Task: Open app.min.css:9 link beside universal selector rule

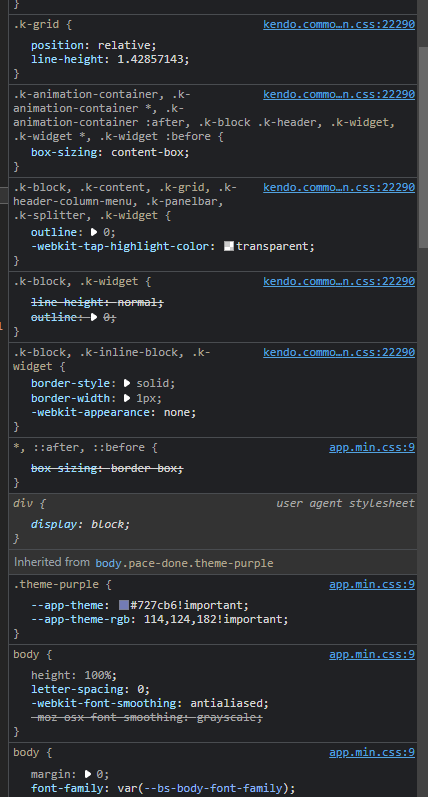Action: click(x=372, y=448)
